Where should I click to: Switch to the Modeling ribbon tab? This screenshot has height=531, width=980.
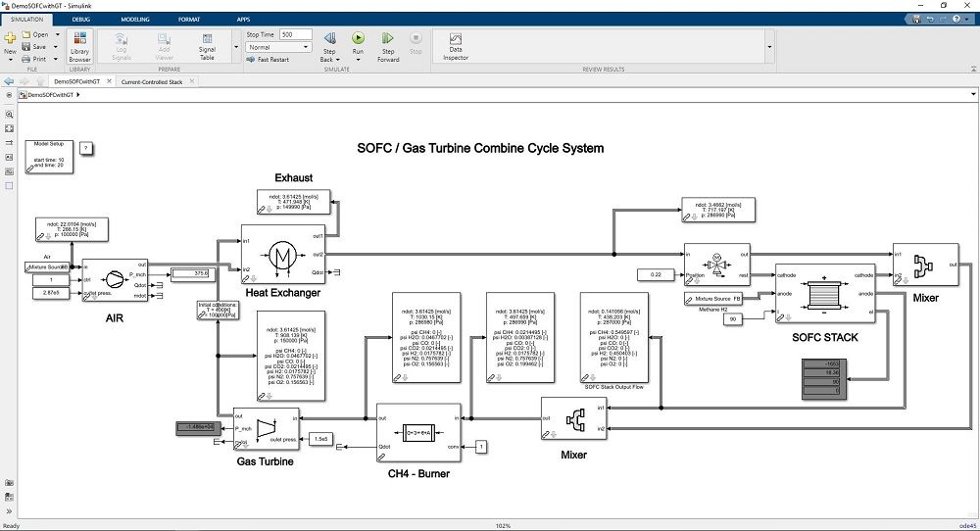(135, 19)
